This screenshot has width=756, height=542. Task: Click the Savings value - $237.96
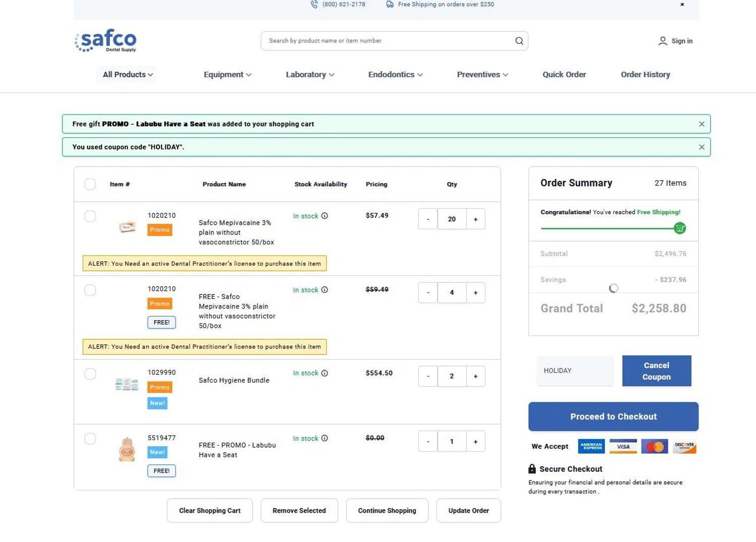(671, 280)
